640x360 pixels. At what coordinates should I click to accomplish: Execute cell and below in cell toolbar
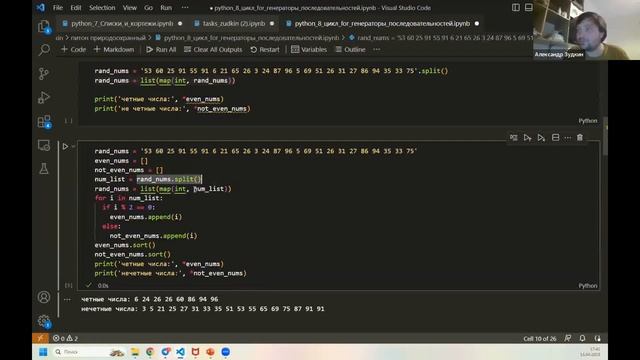pos(541,138)
